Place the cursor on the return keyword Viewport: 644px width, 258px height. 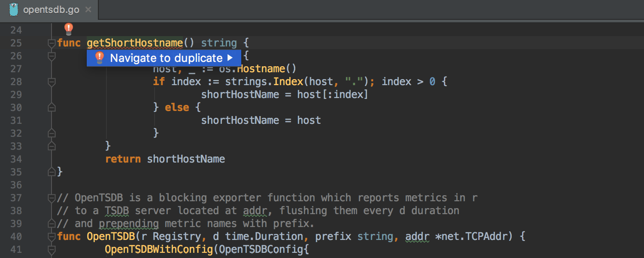(123, 159)
